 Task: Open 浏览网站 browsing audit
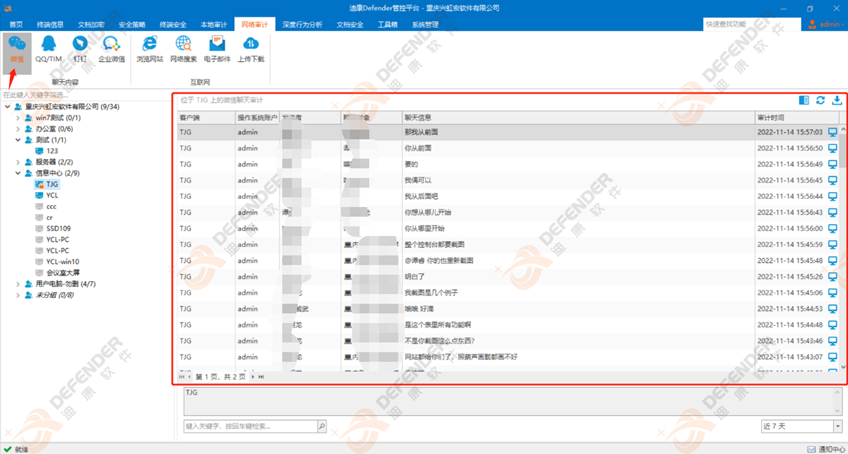(x=151, y=48)
